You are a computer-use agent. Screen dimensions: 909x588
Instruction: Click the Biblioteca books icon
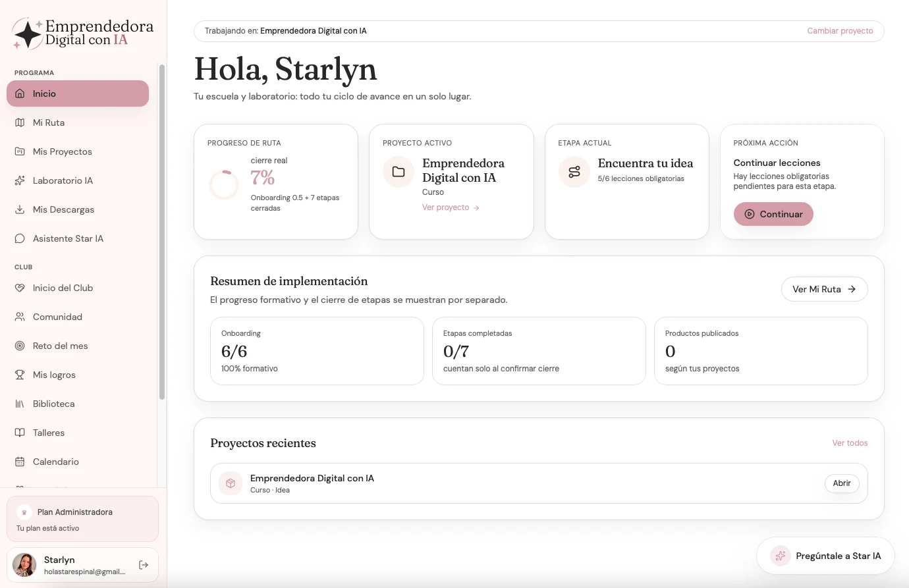pos(20,404)
